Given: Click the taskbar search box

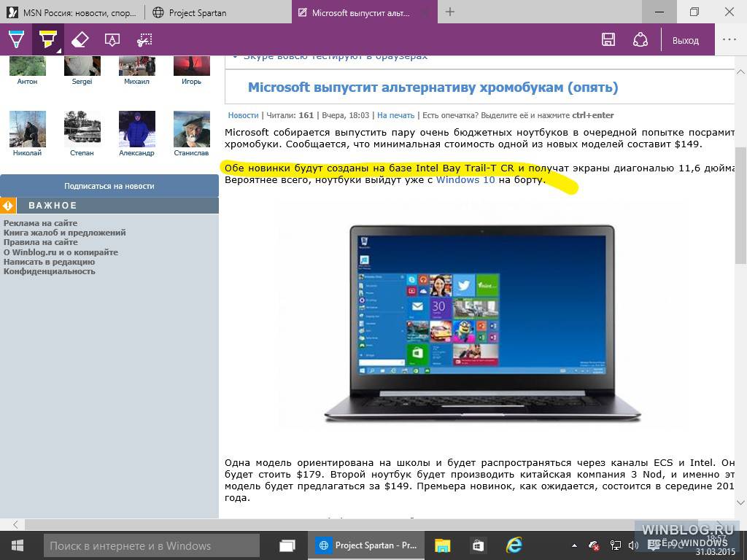Looking at the screenshot, I should point(152,545).
